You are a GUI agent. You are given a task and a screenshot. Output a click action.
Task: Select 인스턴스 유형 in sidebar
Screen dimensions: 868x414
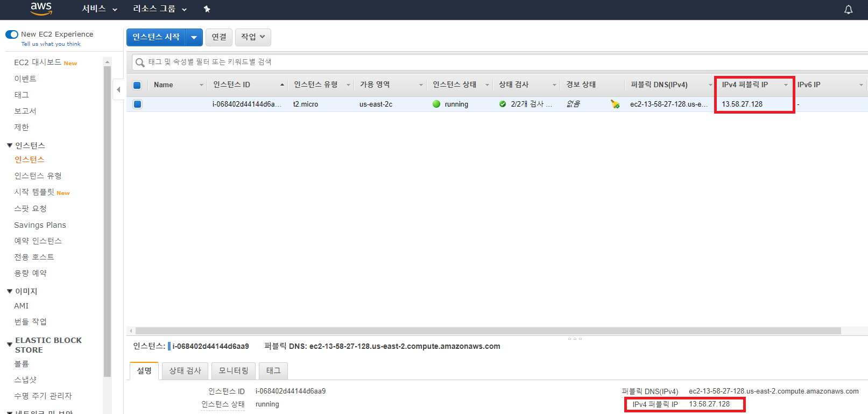pos(38,176)
